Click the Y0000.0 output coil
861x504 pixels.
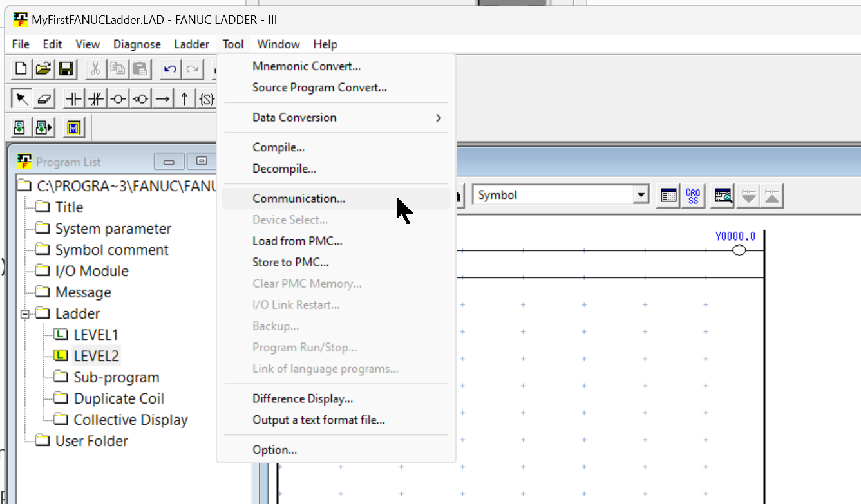click(739, 250)
